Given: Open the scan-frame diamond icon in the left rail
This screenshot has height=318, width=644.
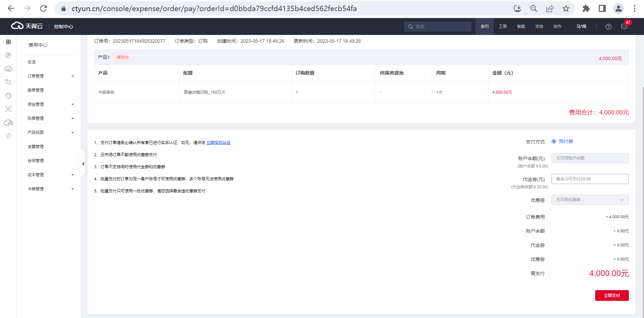Looking at the screenshot, I should [8, 109].
